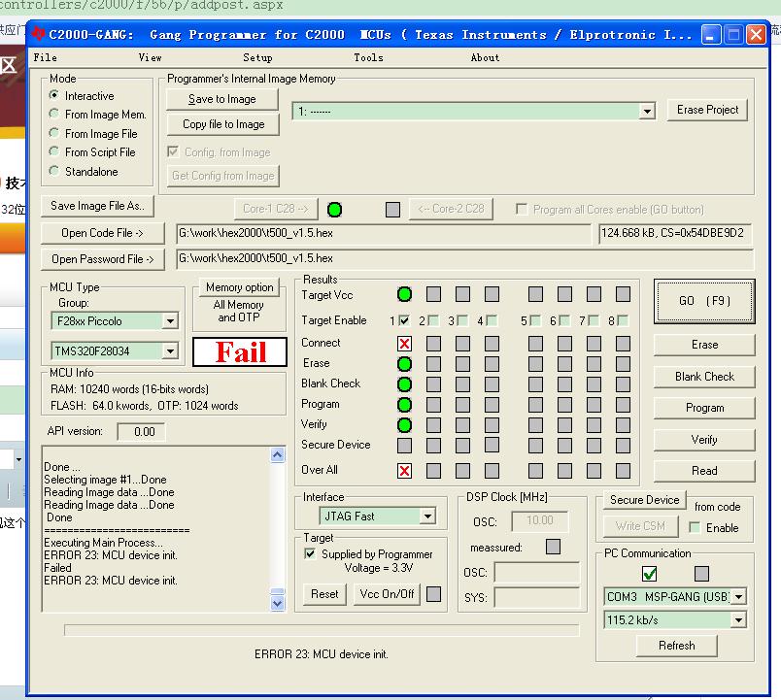The image size is (781, 700).
Task: Select Standalone mode
Action: click(x=54, y=171)
